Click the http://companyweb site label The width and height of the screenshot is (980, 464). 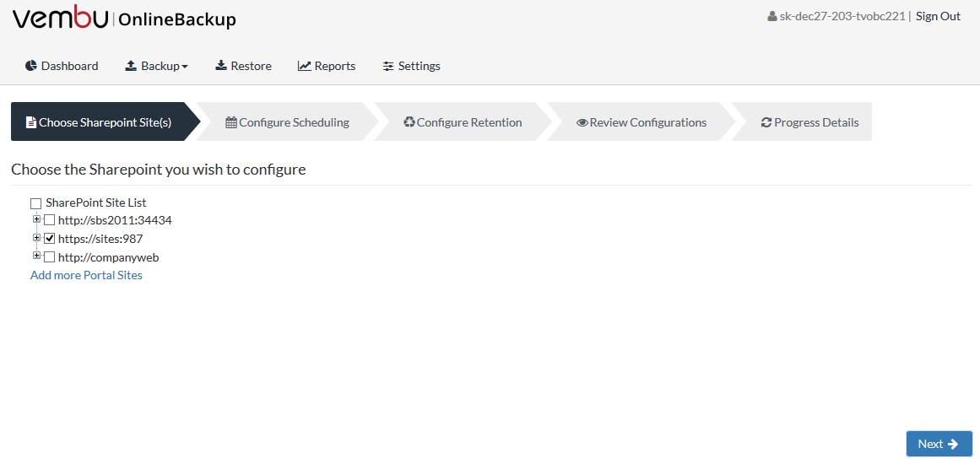(109, 257)
